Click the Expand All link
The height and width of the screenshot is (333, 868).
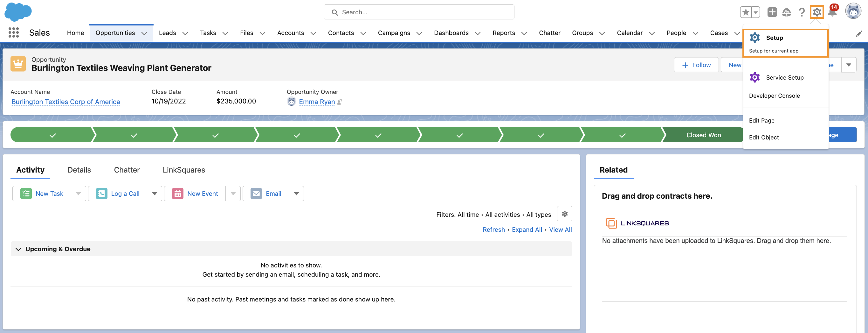(527, 230)
